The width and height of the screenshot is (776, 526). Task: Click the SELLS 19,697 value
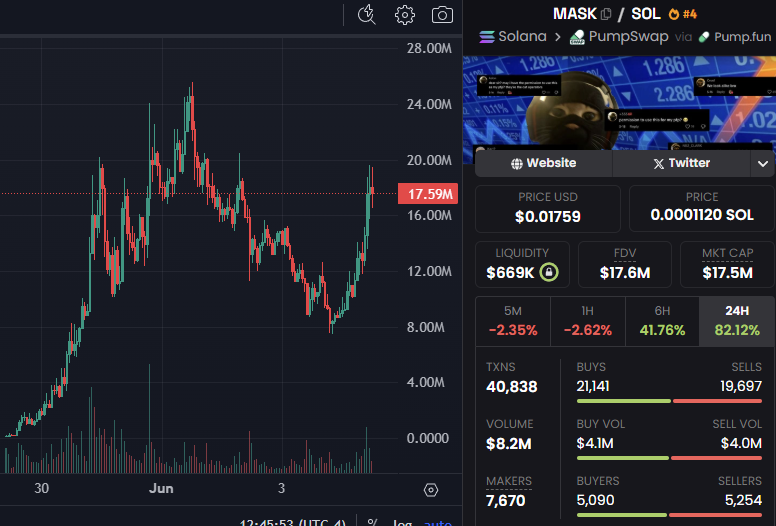[741, 386]
